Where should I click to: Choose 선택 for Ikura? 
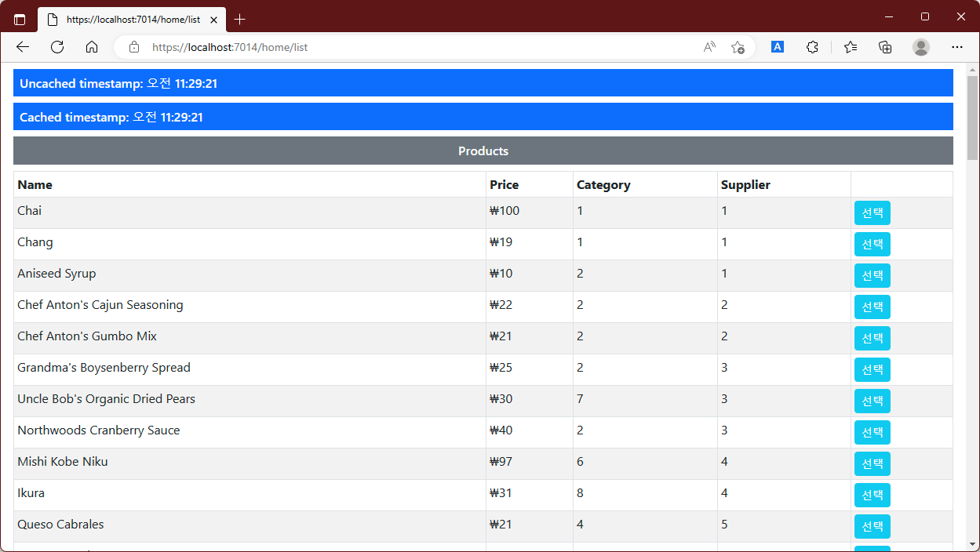[x=873, y=495]
